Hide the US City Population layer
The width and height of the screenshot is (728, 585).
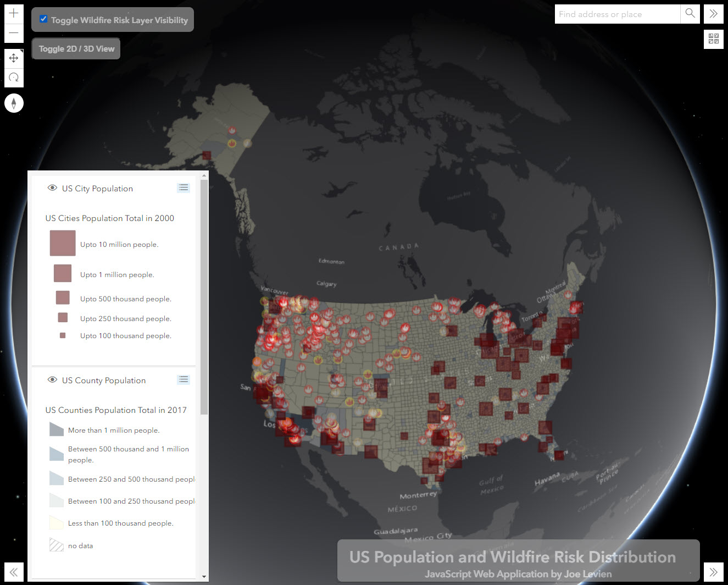52,187
